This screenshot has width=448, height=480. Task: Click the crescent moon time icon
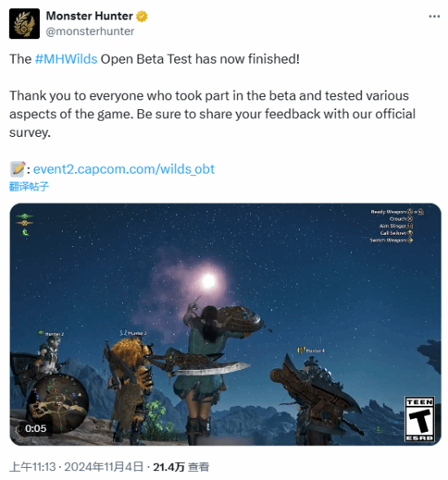tap(25, 232)
